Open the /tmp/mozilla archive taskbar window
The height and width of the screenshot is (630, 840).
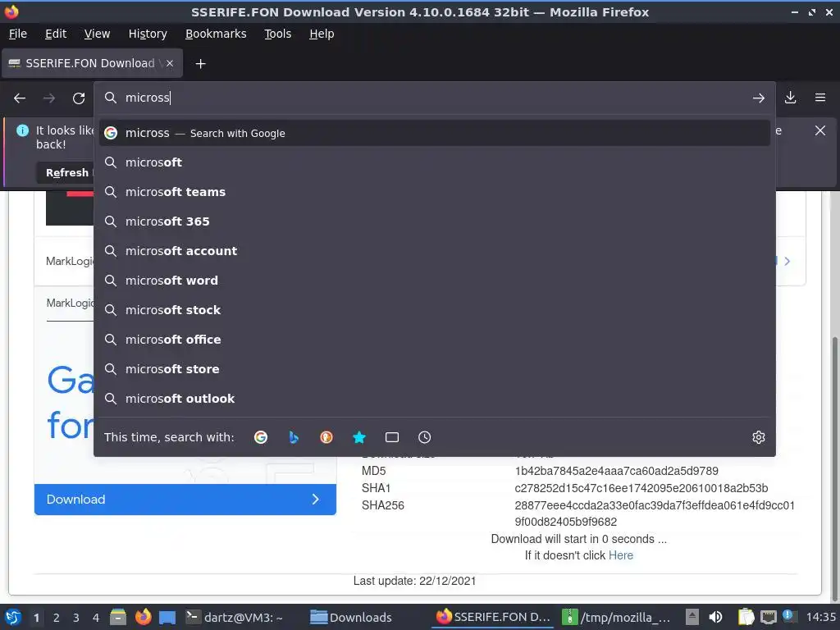[616, 617]
